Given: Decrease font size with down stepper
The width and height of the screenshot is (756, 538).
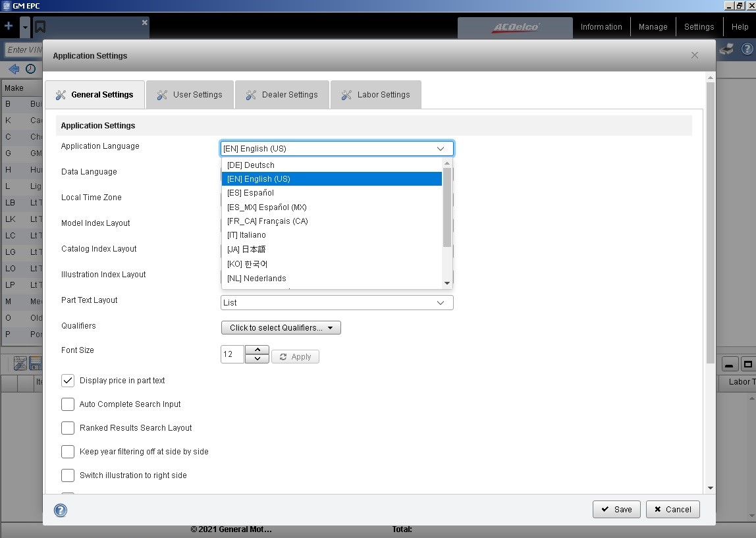Looking at the screenshot, I should [x=257, y=359].
